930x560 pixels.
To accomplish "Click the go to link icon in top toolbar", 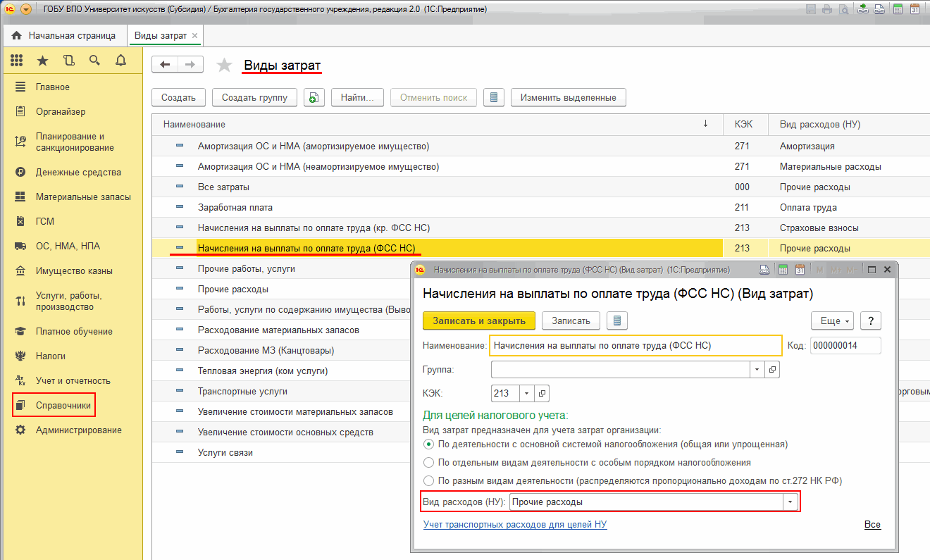I will 863,9.
